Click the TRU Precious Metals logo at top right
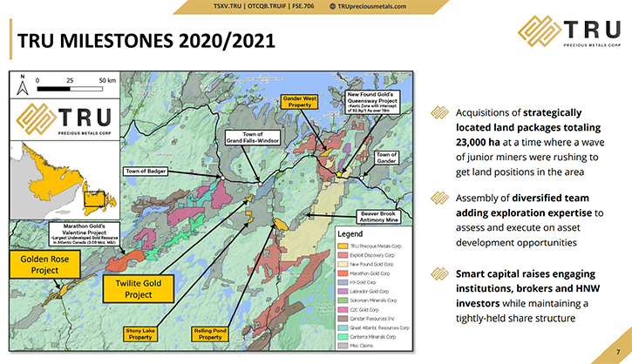This screenshot has height=364, width=632. coord(569,31)
